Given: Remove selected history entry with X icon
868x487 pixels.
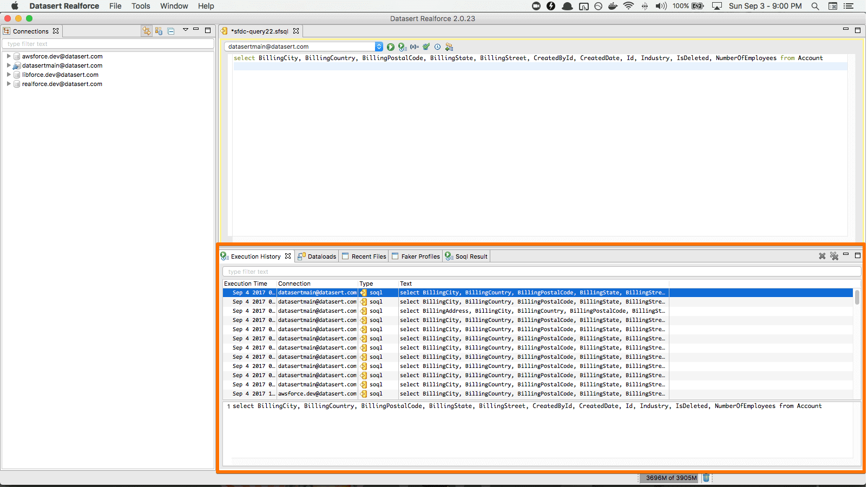Looking at the screenshot, I should click(822, 256).
